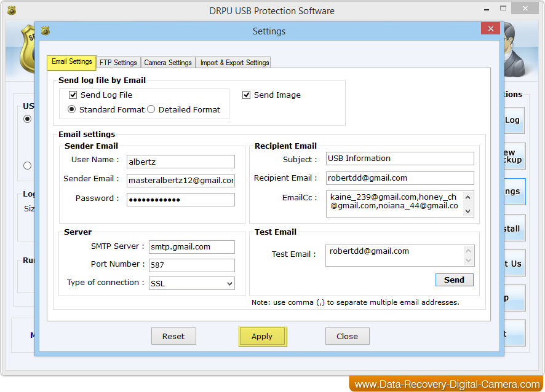Click the Sender Email input field
545x392 pixels.
click(x=180, y=180)
